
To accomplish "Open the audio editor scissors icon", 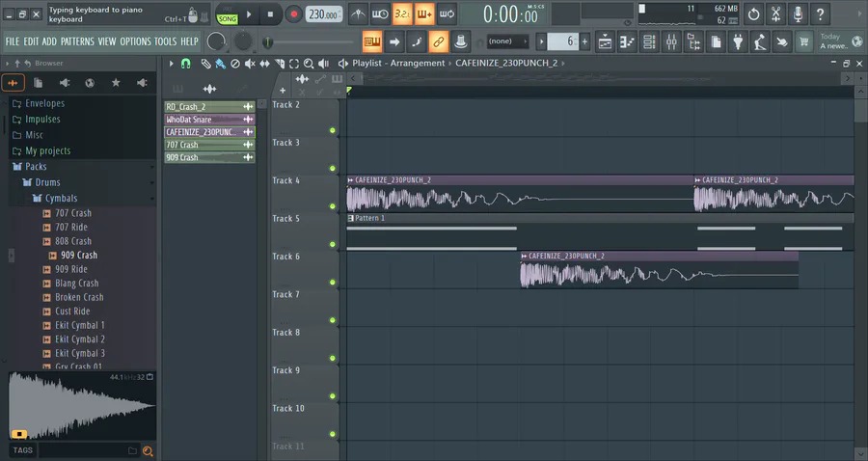I will coord(775,14).
